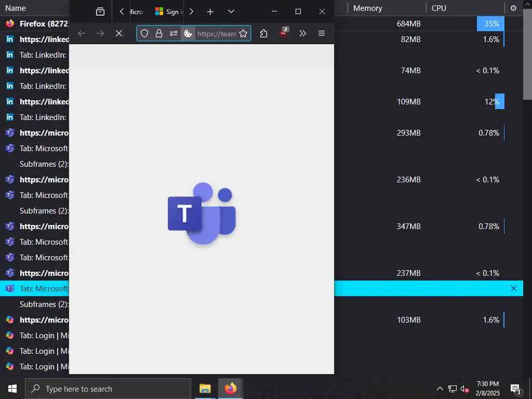Open the network icon in system tray
Viewport: 532px width, 399px height.
(x=453, y=389)
